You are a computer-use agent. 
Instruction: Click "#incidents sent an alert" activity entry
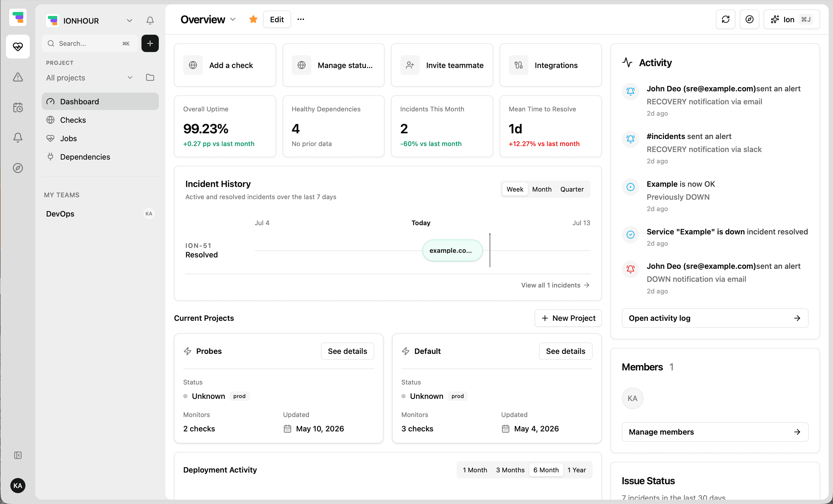coord(715,148)
